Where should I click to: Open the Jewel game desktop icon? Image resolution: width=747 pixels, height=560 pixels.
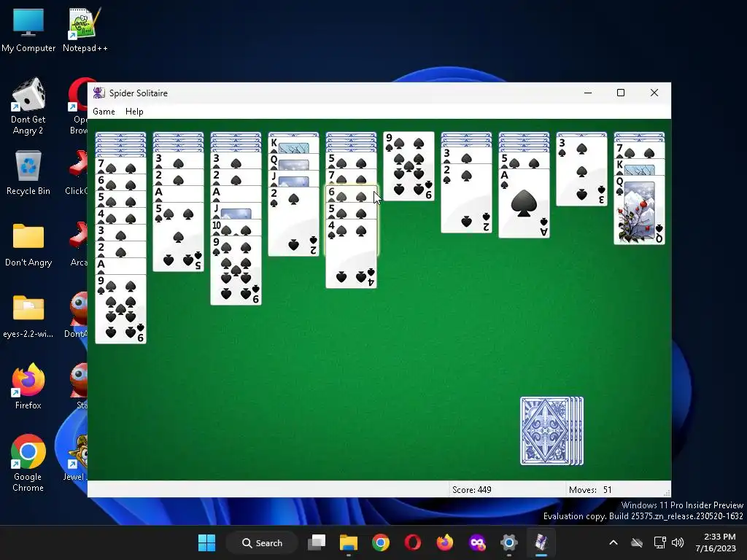76,458
